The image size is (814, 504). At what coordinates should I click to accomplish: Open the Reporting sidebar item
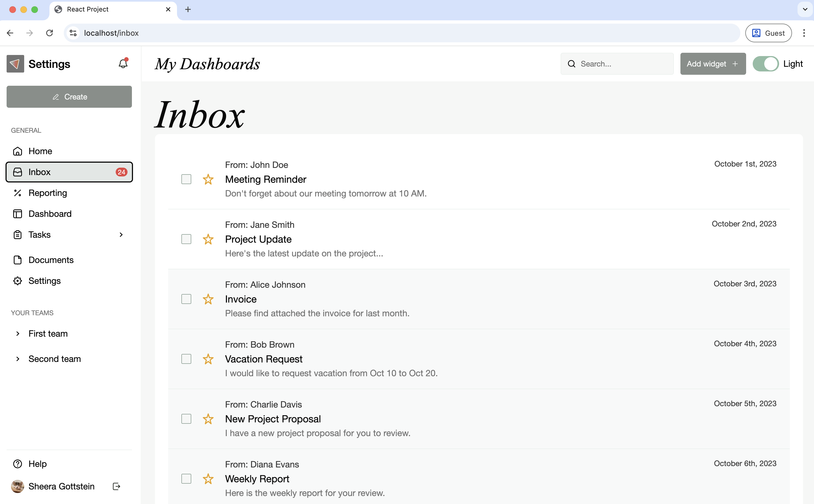click(x=48, y=193)
